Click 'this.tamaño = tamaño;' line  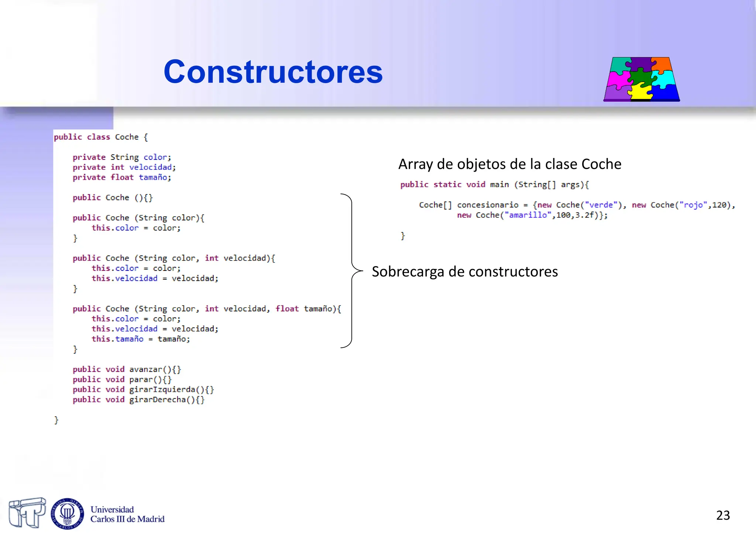(x=141, y=339)
